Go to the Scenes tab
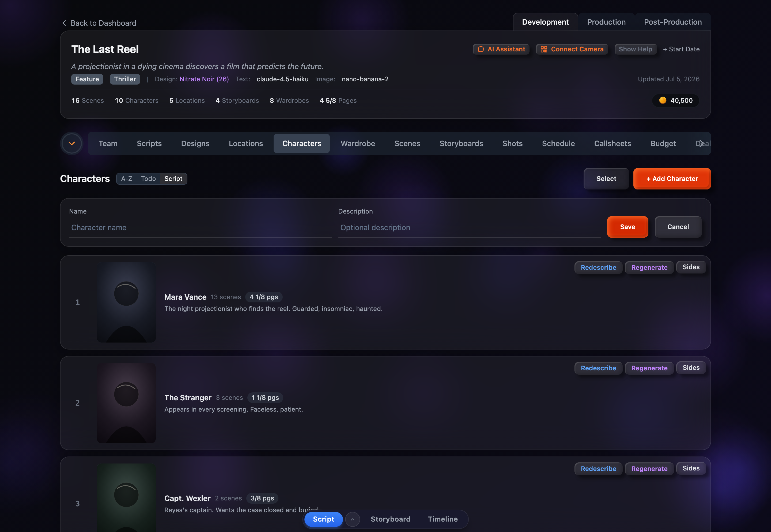The height and width of the screenshot is (532, 771). click(x=407, y=144)
